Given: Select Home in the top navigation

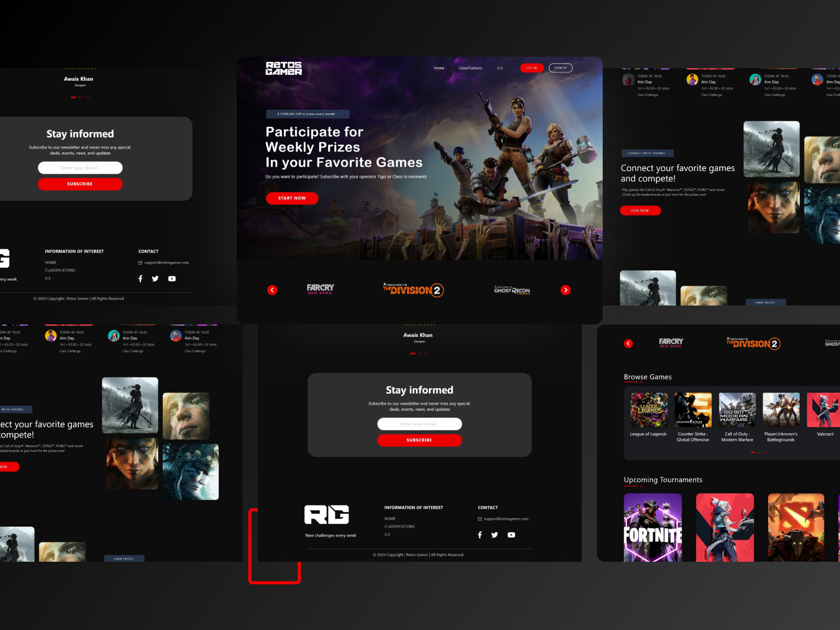Looking at the screenshot, I should tap(439, 68).
